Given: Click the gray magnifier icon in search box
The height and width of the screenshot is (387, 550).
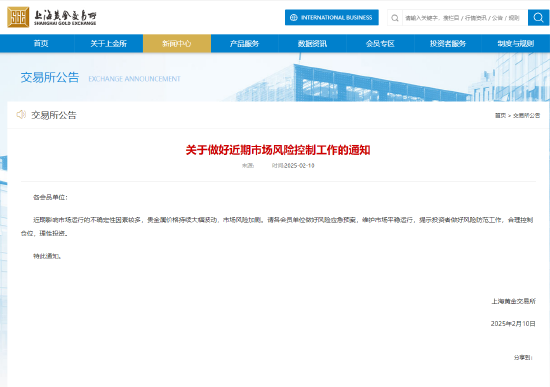Looking at the screenshot, I should point(395,18).
